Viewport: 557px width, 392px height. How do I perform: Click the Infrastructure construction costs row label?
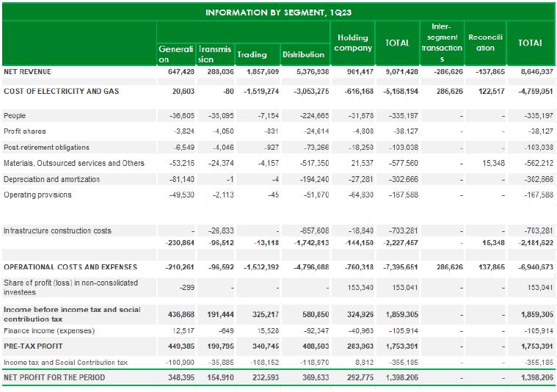point(57,231)
